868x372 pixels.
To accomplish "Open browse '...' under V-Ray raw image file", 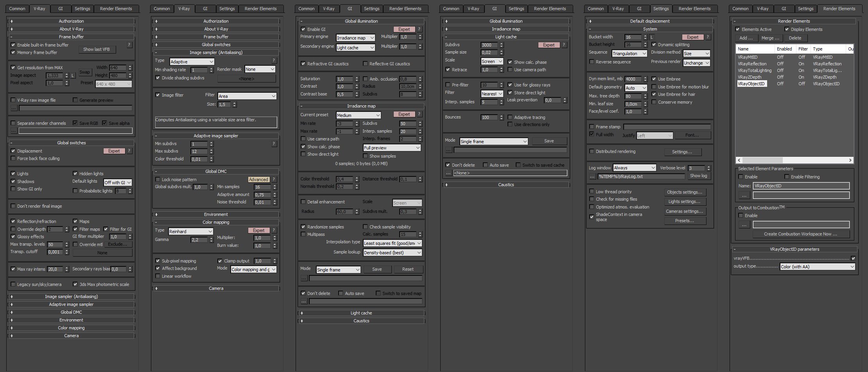I will [x=14, y=108].
